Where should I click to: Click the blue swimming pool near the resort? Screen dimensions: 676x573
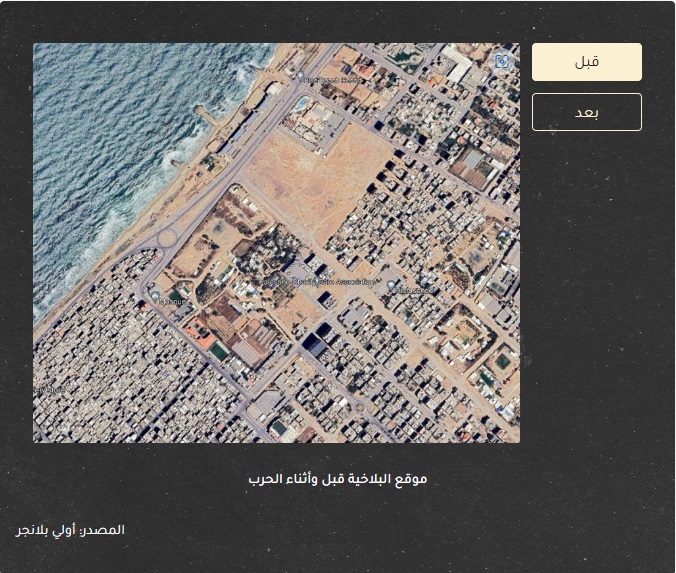pyautogui.click(x=301, y=103)
